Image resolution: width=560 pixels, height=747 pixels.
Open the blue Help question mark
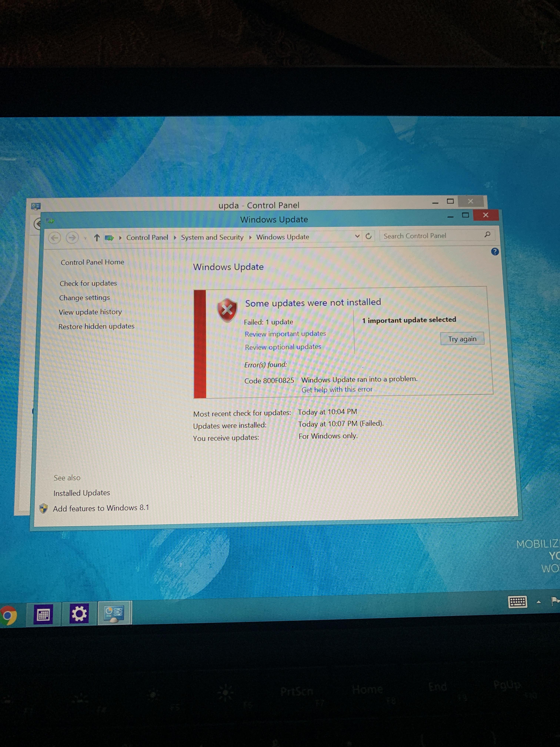494,252
